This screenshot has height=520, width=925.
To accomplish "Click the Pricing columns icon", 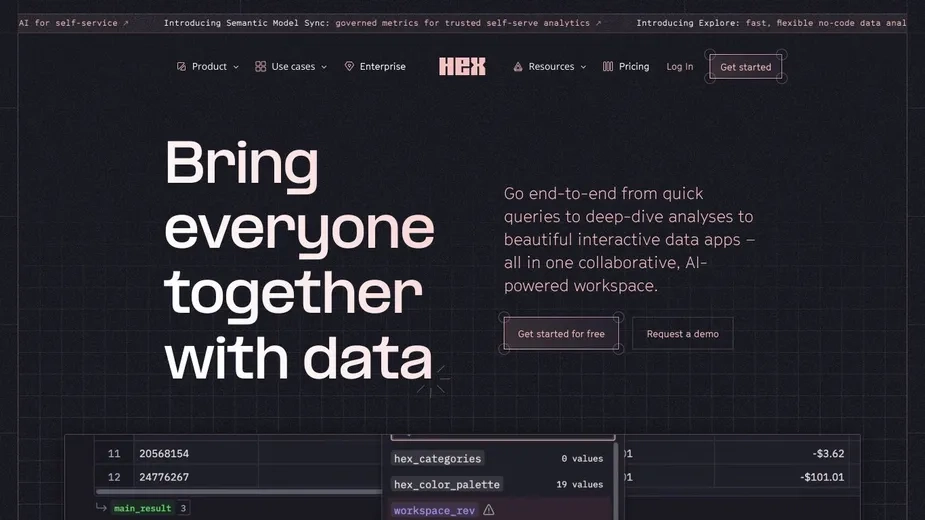I will point(608,67).
